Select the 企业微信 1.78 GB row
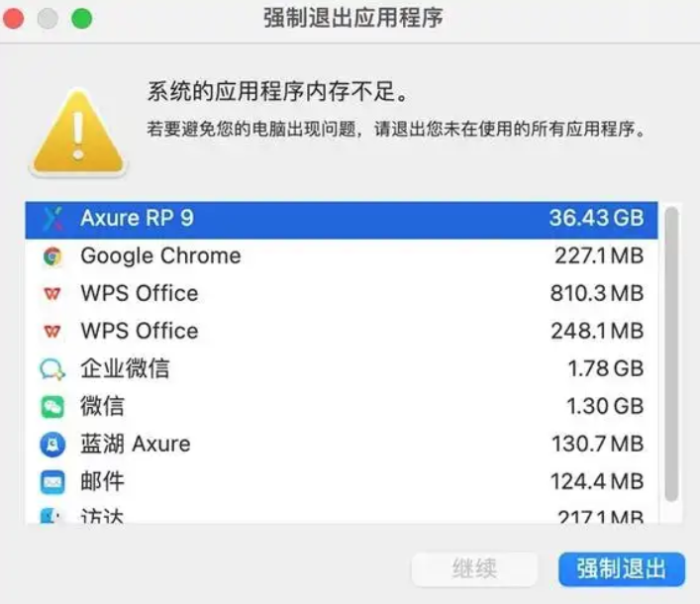The height and width of the screenshot is (604, 700). [342, 369]
